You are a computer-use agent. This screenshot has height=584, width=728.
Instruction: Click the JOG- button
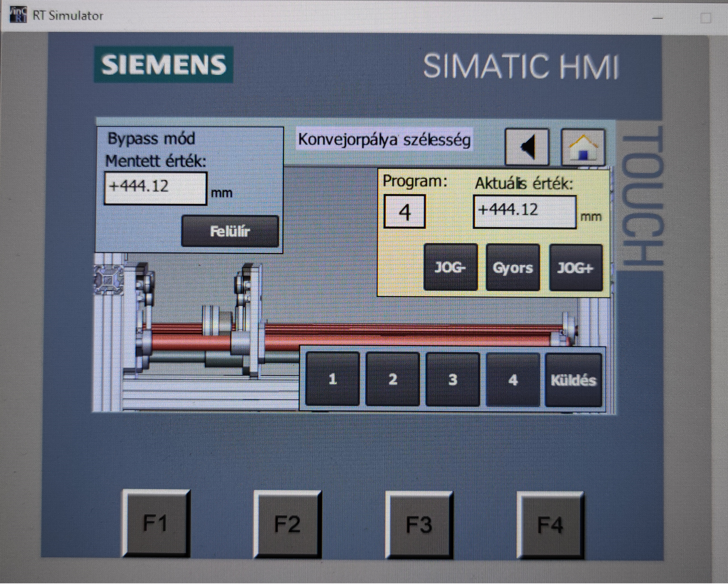[x=451, y=267]
